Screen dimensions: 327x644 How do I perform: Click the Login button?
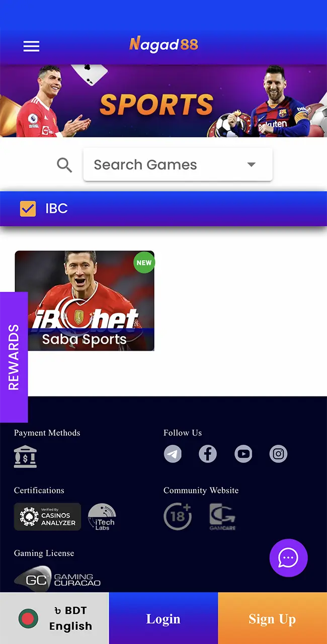pyautogui.click(x=163, y=618)
